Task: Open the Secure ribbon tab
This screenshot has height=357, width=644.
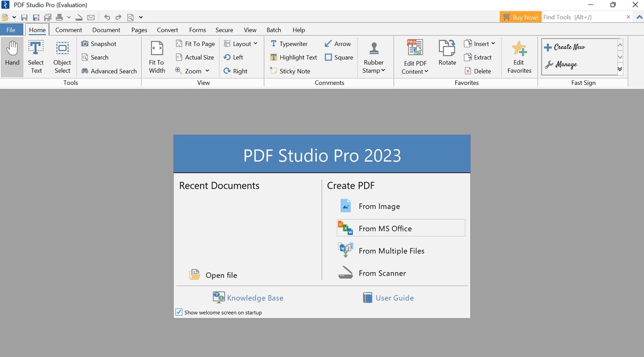Action: click(224, 30)
